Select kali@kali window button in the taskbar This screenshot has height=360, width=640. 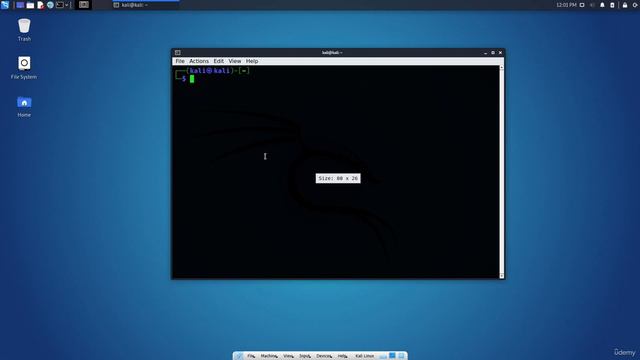click(x=145, y=5)
